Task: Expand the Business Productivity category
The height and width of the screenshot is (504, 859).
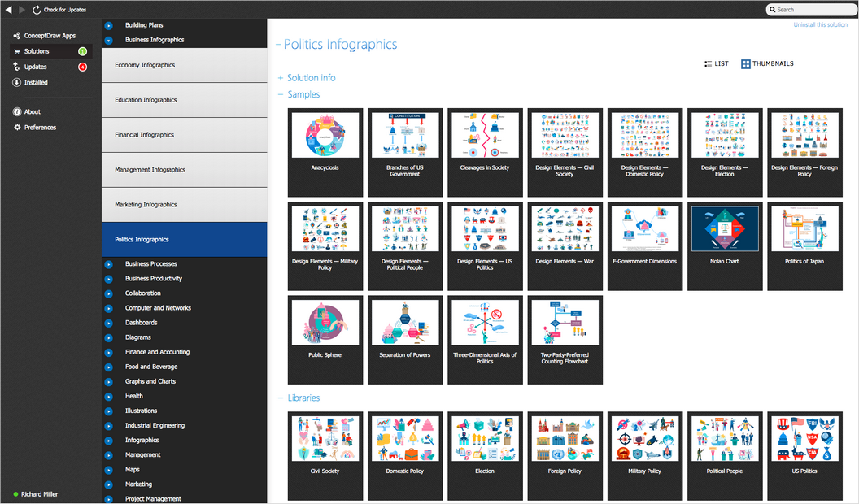Action: coord(108,279)
